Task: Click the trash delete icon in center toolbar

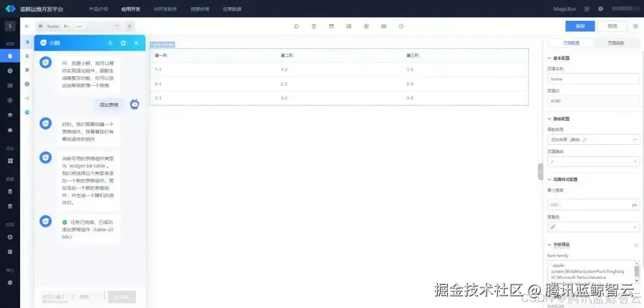Action: coord(314,26)
